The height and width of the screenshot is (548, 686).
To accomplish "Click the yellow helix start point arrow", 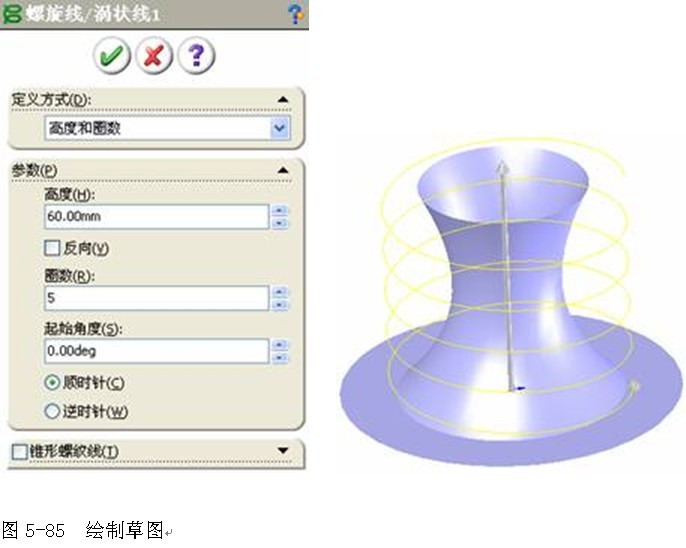I will coord(634,386).
